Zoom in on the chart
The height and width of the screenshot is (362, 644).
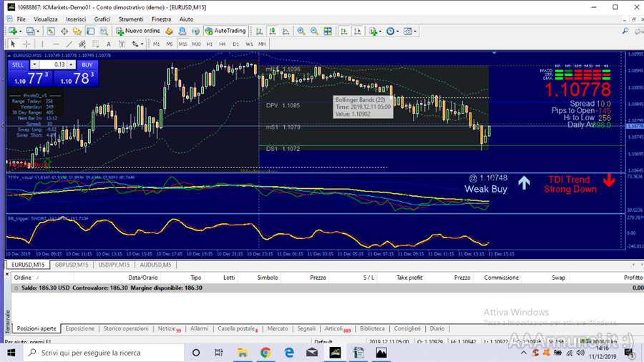click(301, 31)
